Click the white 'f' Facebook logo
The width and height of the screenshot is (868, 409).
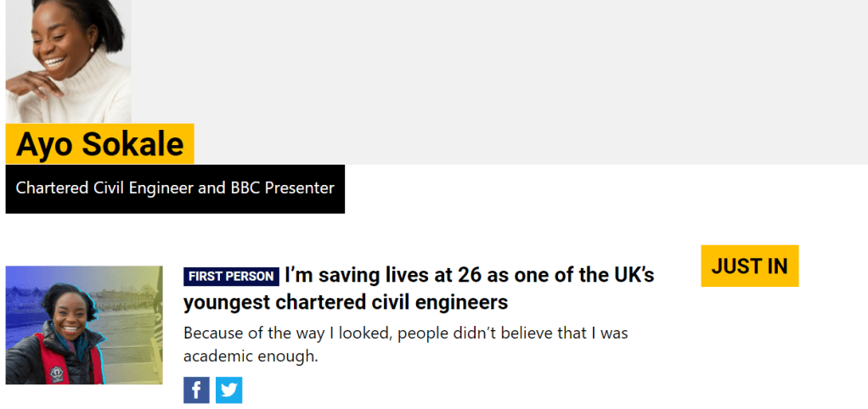(196, 391)
